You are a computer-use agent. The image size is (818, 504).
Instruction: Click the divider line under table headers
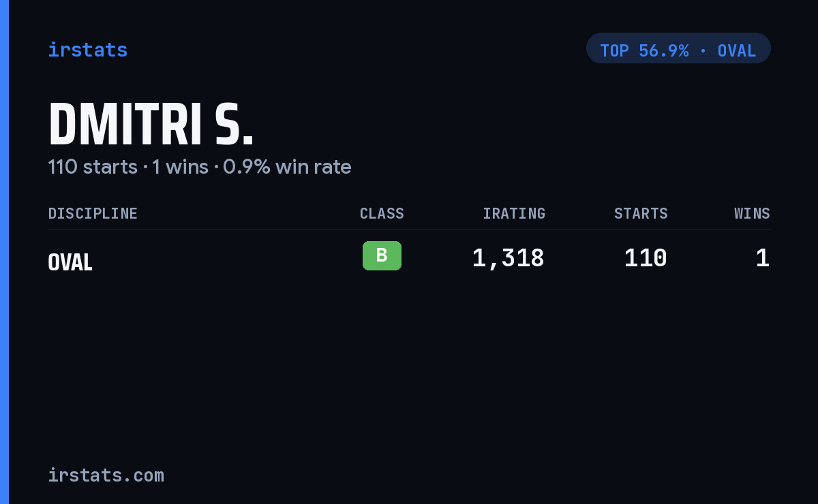409,230
